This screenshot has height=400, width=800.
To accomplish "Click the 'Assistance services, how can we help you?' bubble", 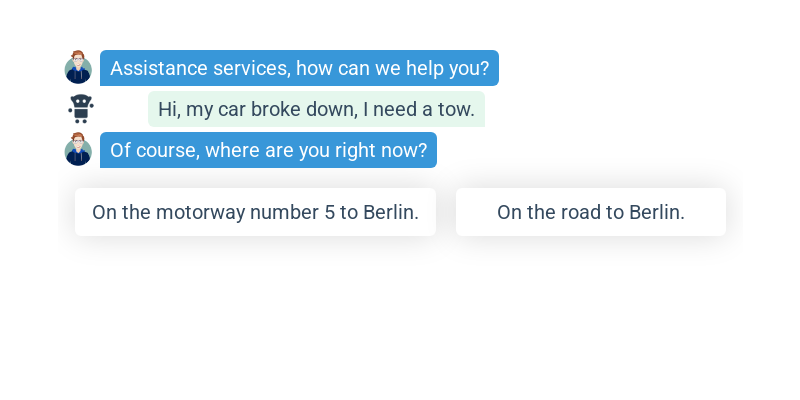I will (x=299, y=68).
